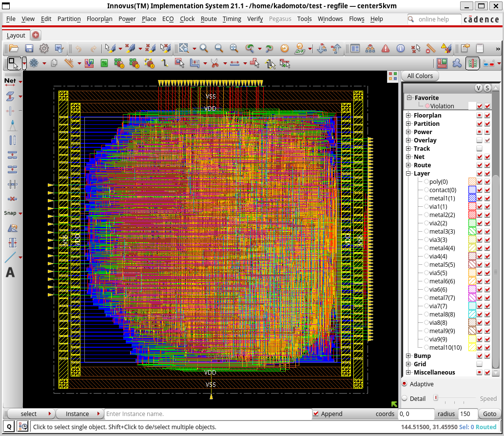Toggle poly(0) layer visibility checkbox

tap(480, 181)
